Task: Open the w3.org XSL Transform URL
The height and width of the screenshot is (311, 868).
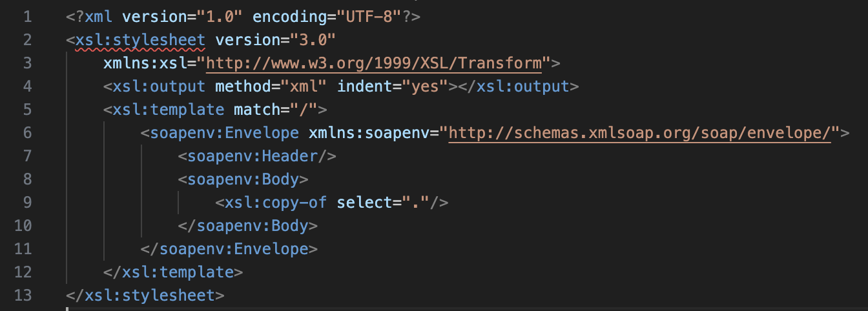Action: click(374, 63)
